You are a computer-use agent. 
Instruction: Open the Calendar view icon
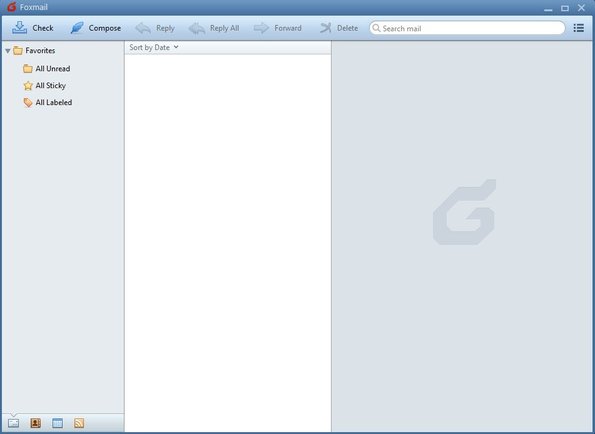point(57,423)
